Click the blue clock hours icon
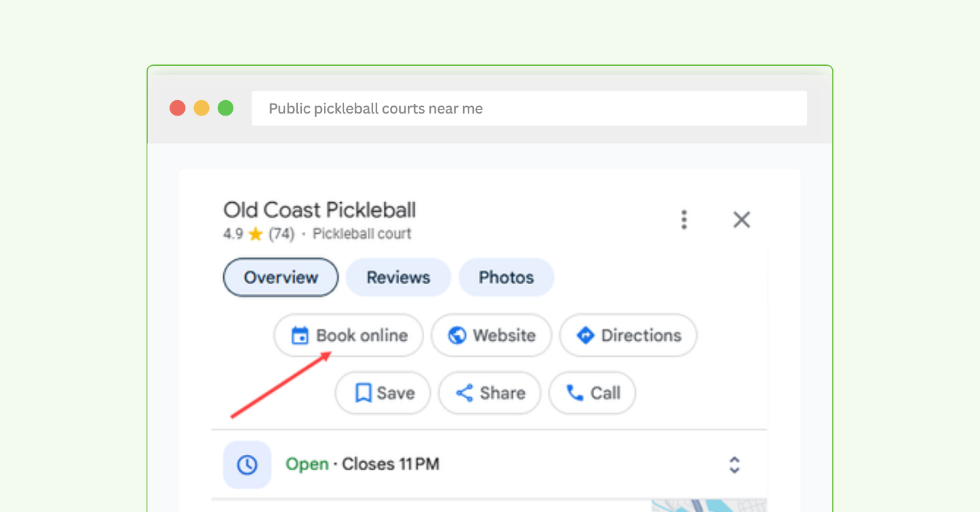Image resolution: width=980 pixels, height=512 pixels. coord(247,464)
